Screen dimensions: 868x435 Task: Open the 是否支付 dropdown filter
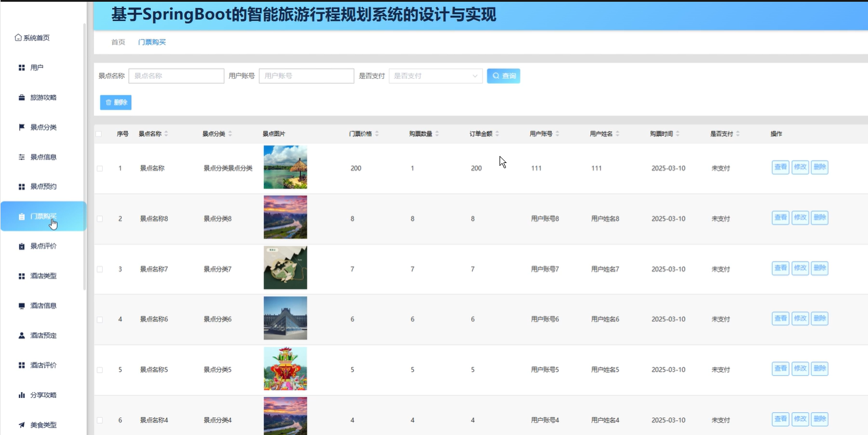pos(436,76)
